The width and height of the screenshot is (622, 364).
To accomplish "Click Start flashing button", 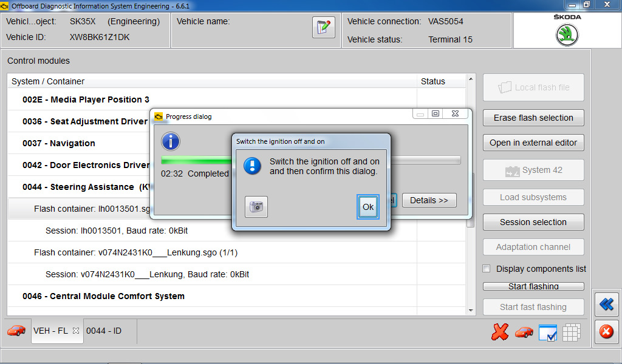I will [x=533, y=286].
